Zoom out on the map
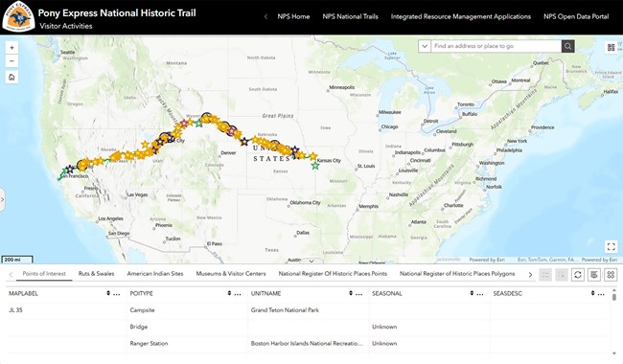 (12, 61)
